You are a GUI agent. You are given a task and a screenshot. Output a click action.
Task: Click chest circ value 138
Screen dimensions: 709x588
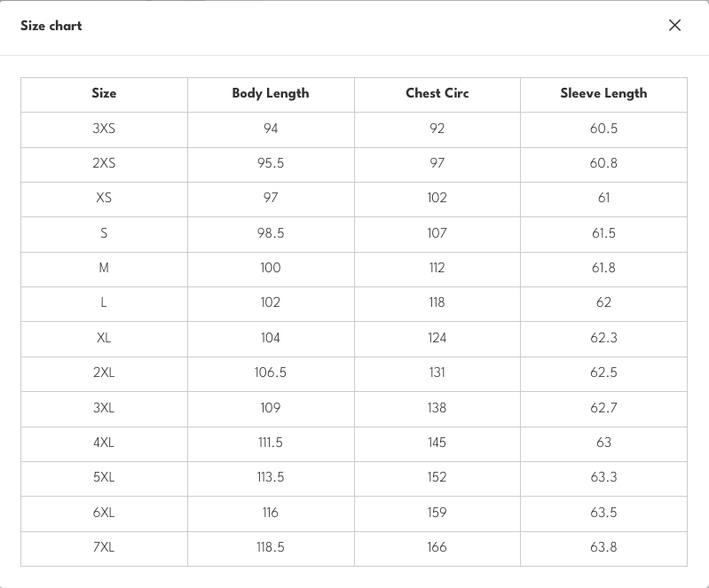click(x=437, y=408)
